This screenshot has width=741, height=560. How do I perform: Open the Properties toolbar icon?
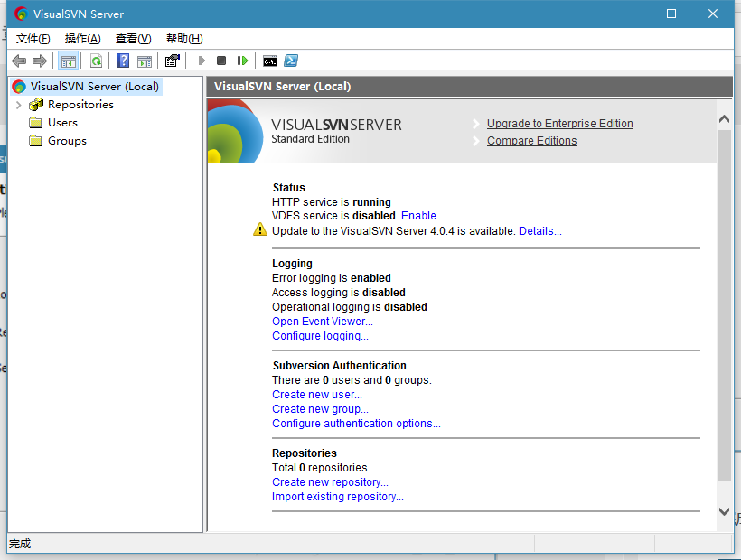click(173, 61)
